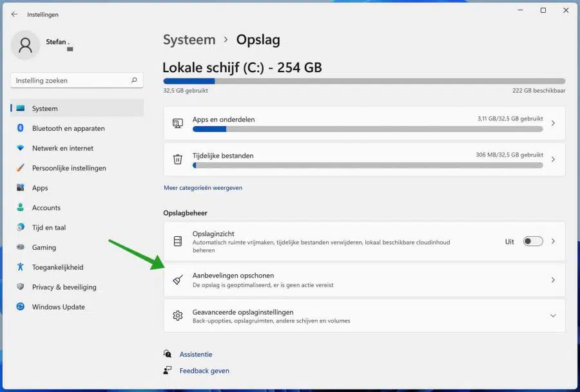Click the Apps en onderdelen usage bar
The height and width of the screenshot is (392, 580).
click(x=368, y=129)
